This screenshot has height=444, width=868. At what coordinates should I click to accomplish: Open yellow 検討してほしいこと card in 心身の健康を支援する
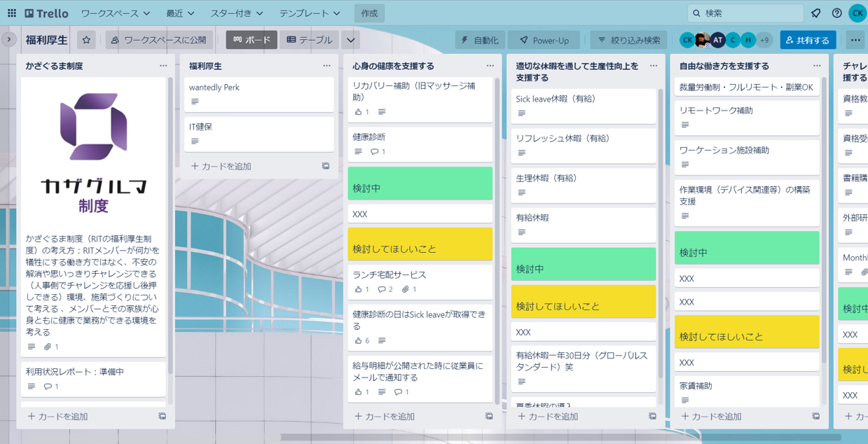420,244
